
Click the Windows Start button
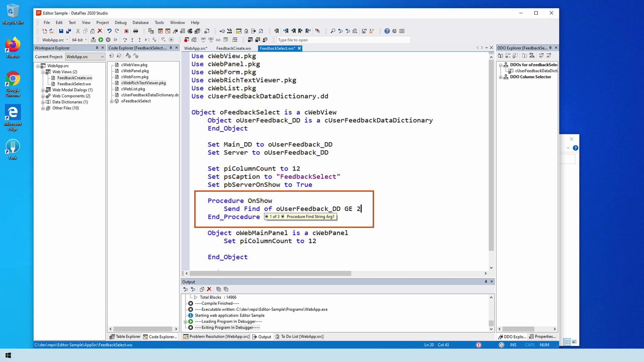coord(8,355)
